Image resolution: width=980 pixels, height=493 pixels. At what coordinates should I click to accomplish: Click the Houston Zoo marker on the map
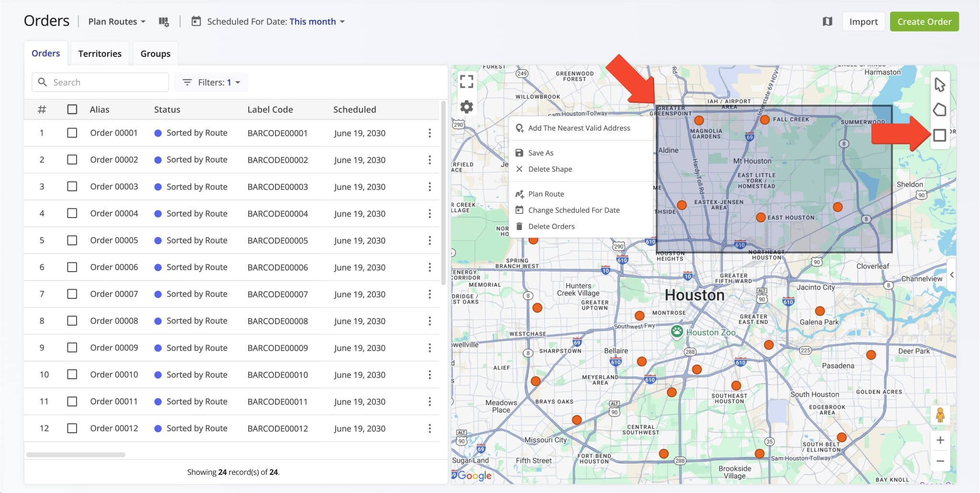[676, 331]
